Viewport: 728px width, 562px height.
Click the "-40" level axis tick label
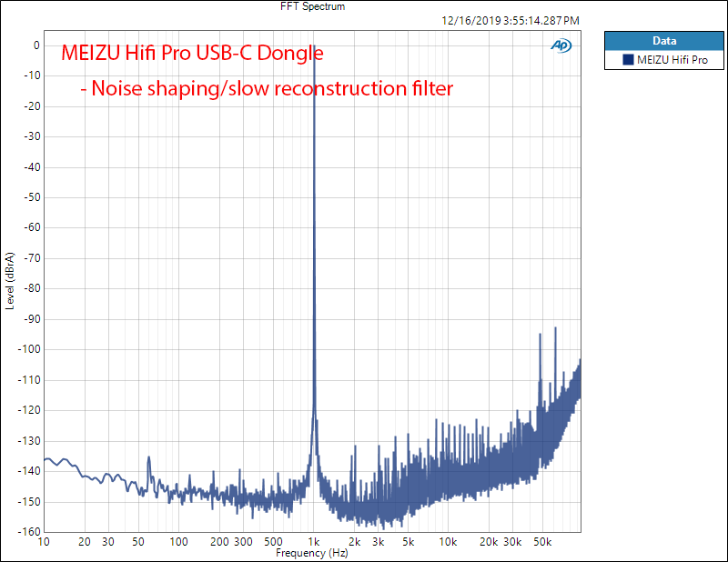pyautogui.click(x=32, y=167)
